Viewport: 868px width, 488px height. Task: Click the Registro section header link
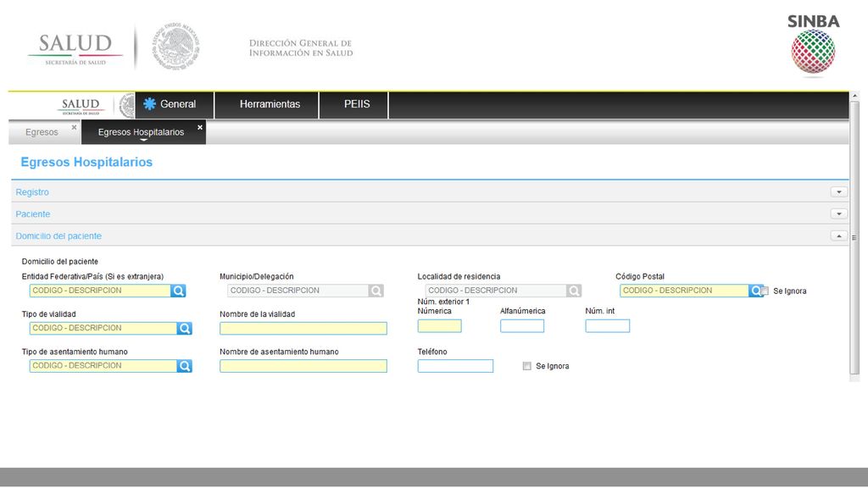point(32,192)
